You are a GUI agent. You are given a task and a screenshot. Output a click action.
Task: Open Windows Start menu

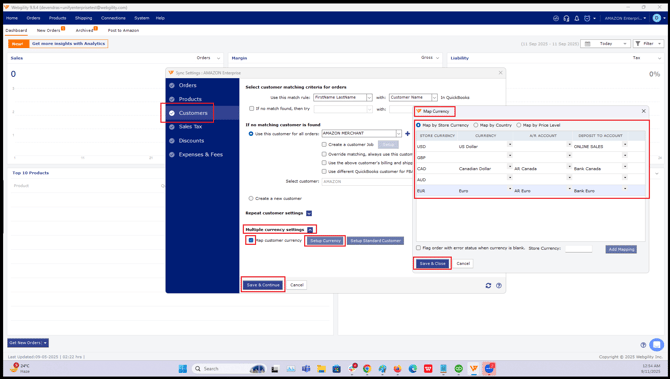tap(182, 368)
